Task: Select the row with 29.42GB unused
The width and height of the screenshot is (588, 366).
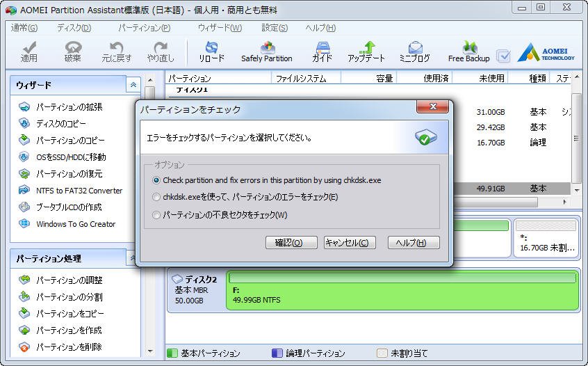Action: pyautogui.click(x=512, y=127)
